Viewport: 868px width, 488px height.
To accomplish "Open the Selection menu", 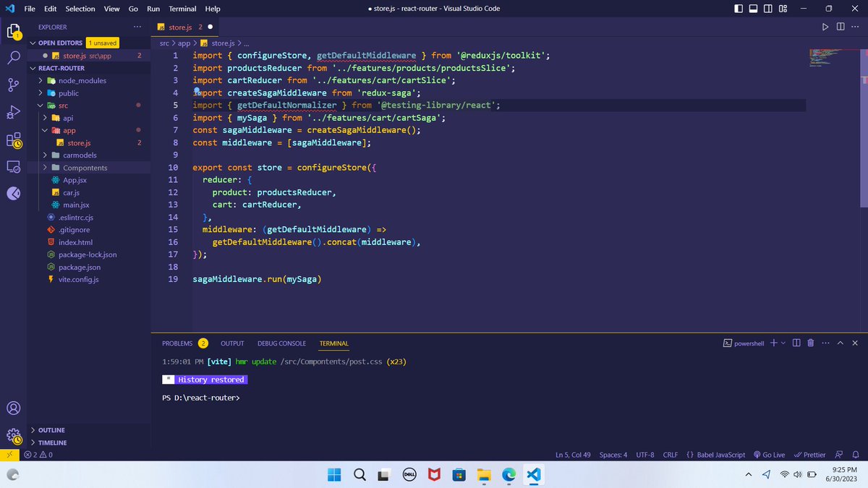I will pyautogui.click(x=80, y=9).
